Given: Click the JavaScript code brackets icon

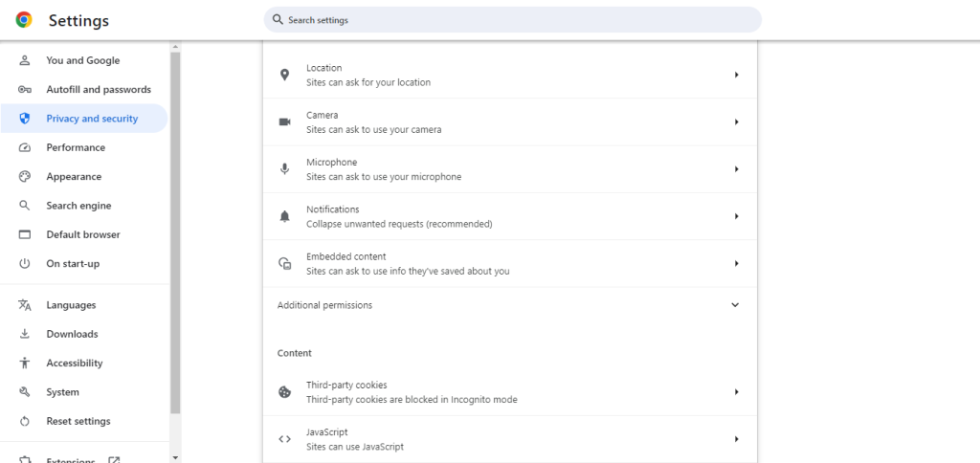Looking at the screenshot, I should (x=284, y=439).
